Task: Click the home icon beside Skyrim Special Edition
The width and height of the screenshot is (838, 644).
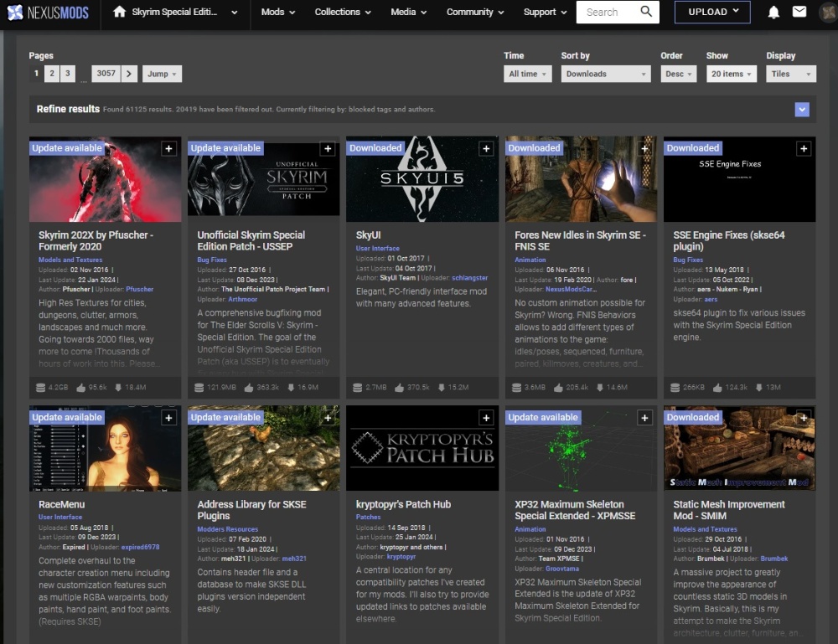Action: [120, 12]
